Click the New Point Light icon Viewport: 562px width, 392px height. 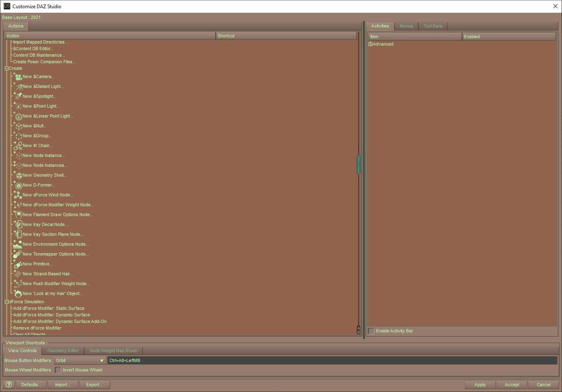18,106
